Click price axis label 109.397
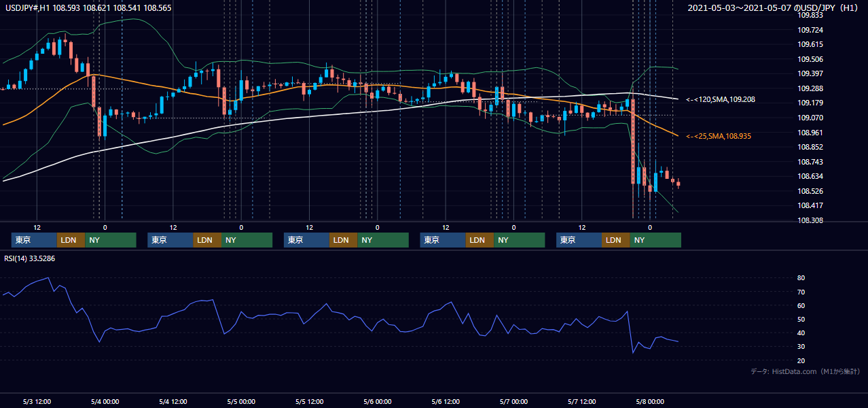Screen dimensions: 868x408 810,73
